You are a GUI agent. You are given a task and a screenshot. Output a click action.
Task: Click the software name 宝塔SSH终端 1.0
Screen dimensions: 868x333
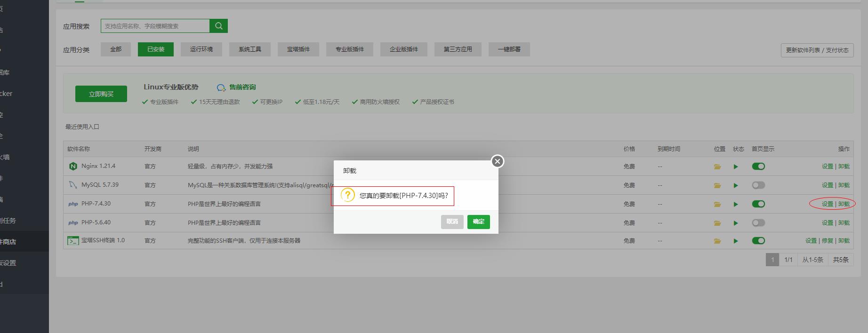103,240
